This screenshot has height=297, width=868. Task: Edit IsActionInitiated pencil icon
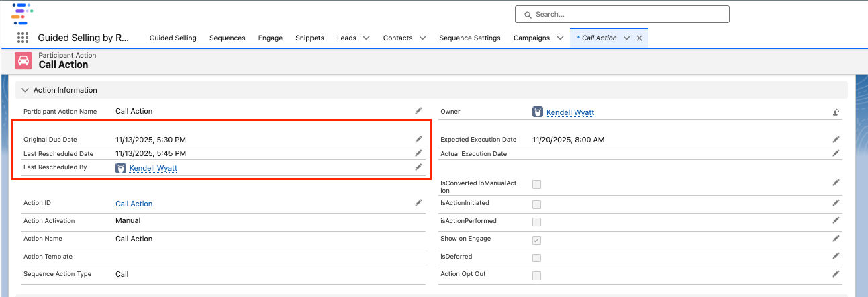point(836,202)
